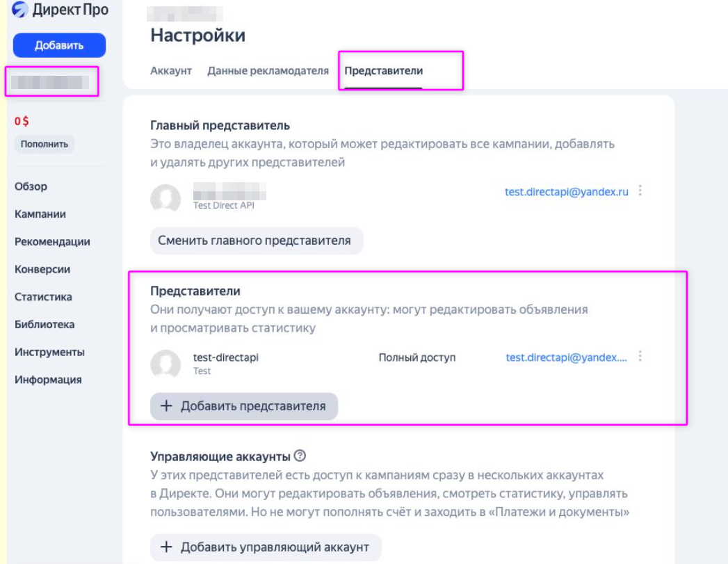Viewport: 728px width, 564px height.
Task: Click the Пополнить balance button
Action: click(45, 144)
